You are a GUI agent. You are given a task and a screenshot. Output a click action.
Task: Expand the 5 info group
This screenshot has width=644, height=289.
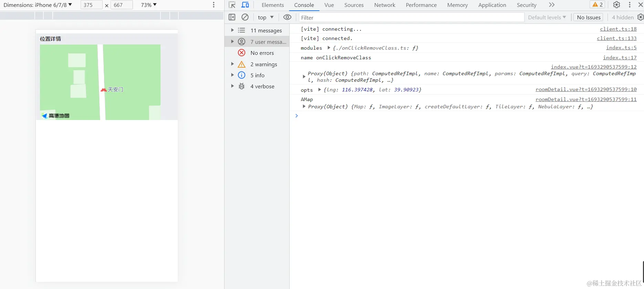232,75
